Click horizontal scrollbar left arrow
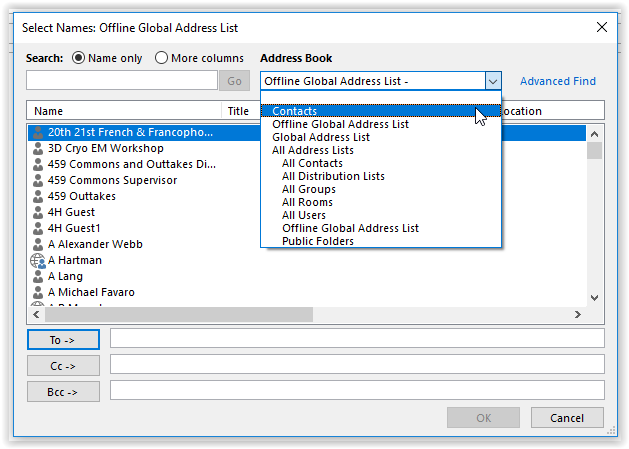Image resolution: width=629 pixels, height=449 pixels. [x=36, y=314]
